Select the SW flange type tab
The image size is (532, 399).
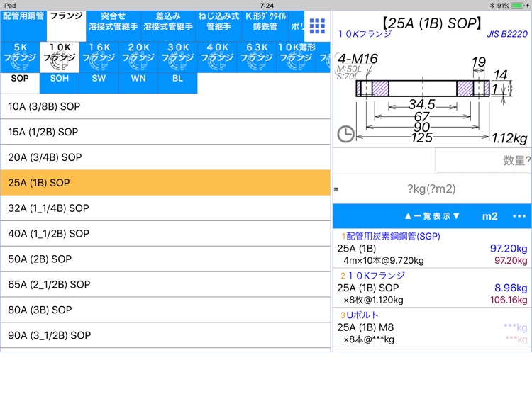click(99, 83)
